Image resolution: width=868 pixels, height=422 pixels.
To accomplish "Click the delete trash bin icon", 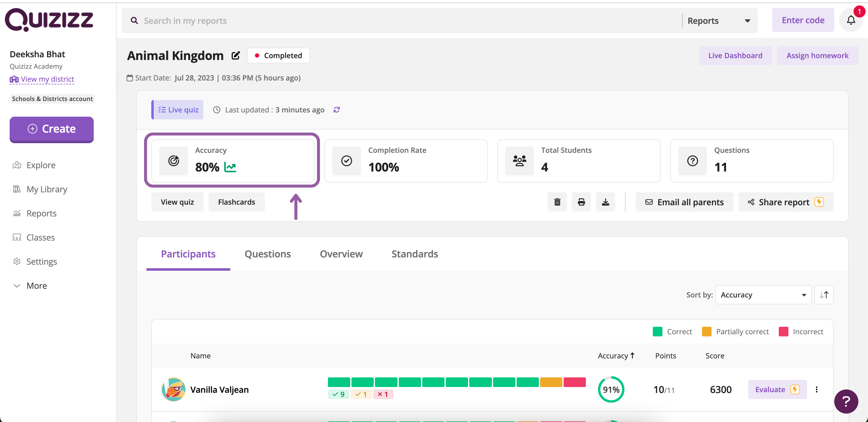I will (558, 201).
